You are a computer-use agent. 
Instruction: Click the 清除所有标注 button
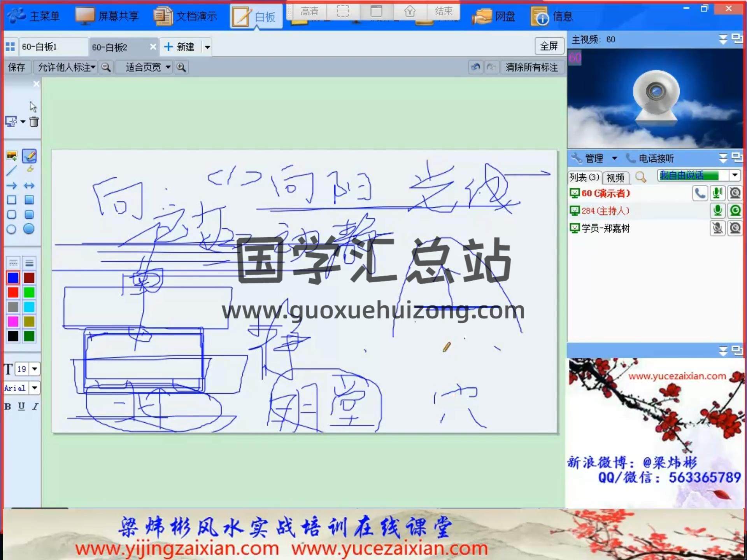point(531,67)
